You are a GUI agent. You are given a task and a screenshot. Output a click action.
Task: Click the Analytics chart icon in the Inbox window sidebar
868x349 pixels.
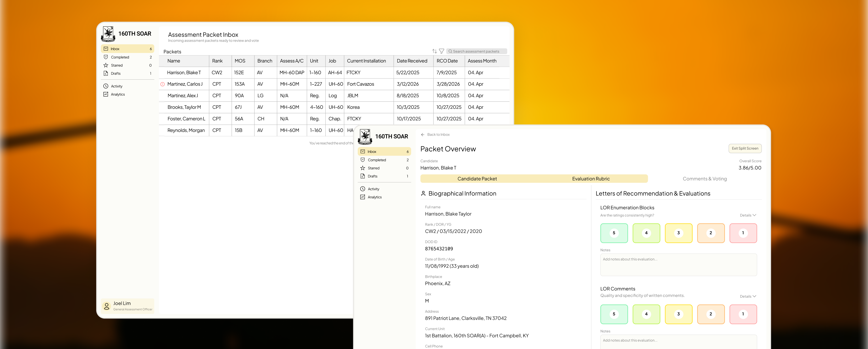pos(106,94)
